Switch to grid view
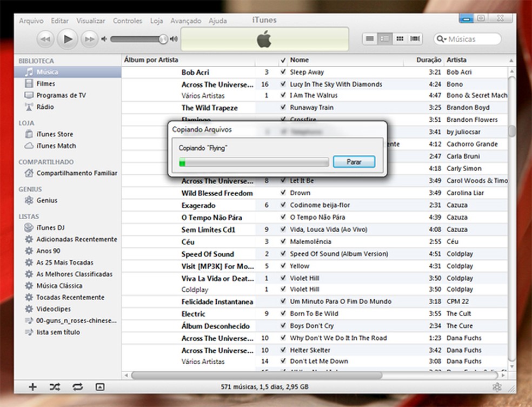532x407 pixels. [x=400, y=39]
